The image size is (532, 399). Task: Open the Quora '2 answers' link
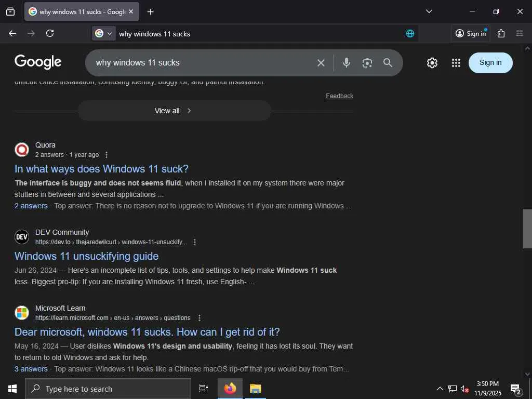pos(31,206)
